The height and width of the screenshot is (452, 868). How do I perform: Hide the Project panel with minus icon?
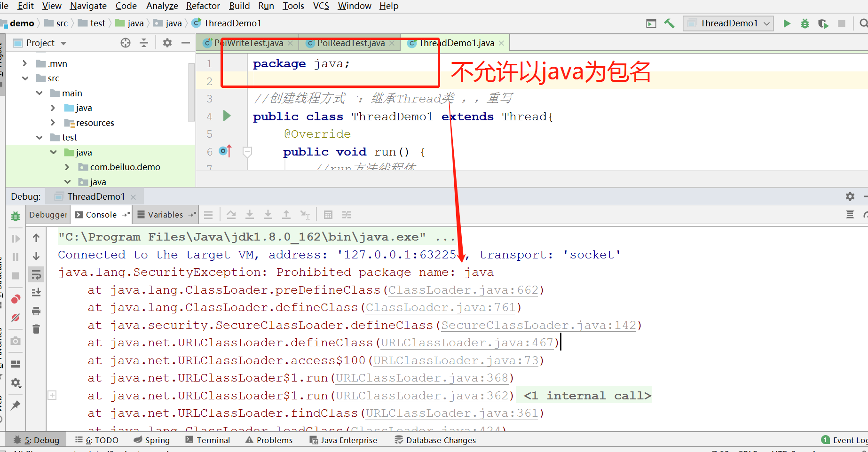[186, 43]
